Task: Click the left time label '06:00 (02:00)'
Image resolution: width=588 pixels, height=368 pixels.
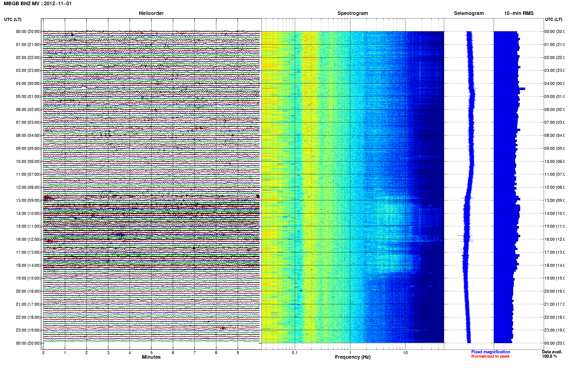Action: tap(28, 109)
